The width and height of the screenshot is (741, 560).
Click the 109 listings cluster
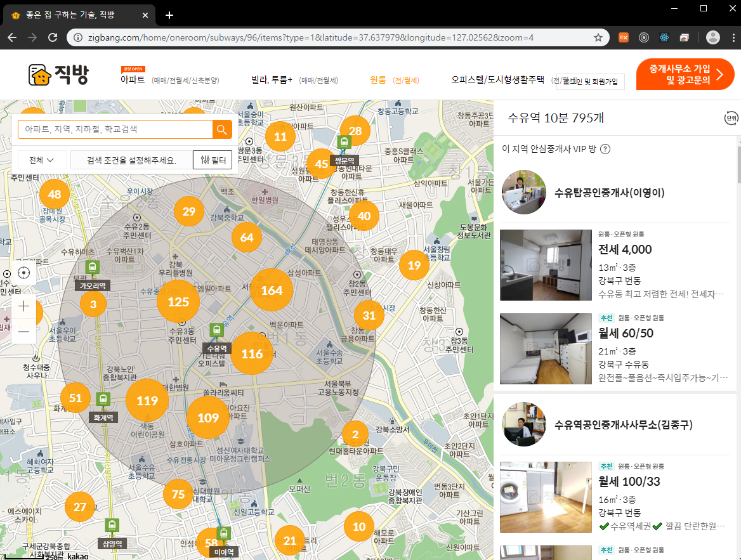[208, 418]
